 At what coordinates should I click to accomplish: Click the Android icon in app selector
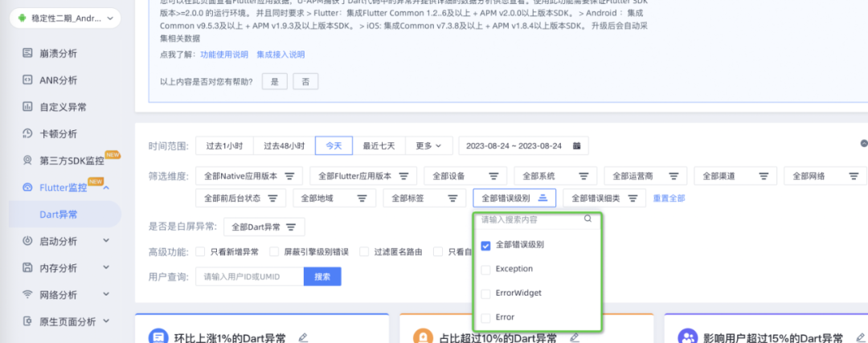23,18
